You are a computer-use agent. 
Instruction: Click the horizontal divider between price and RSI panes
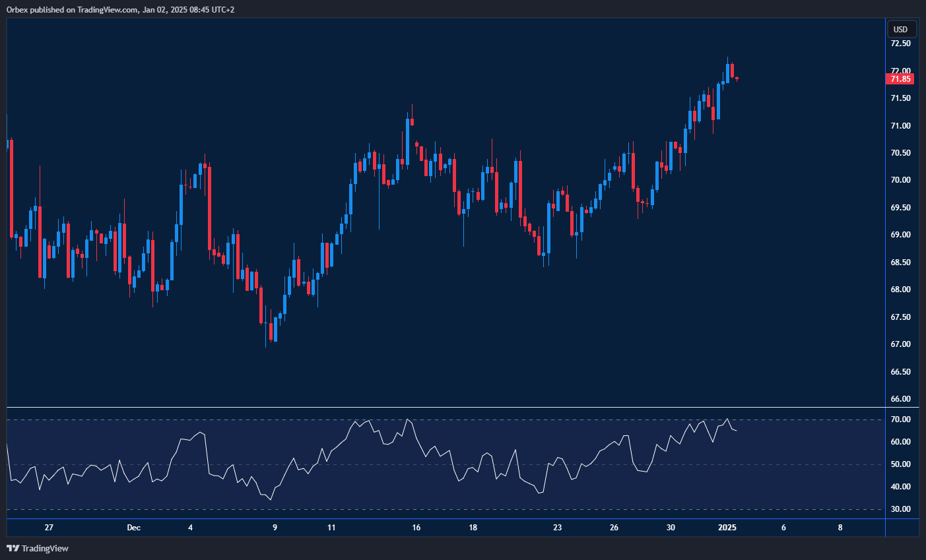point(446,408)
